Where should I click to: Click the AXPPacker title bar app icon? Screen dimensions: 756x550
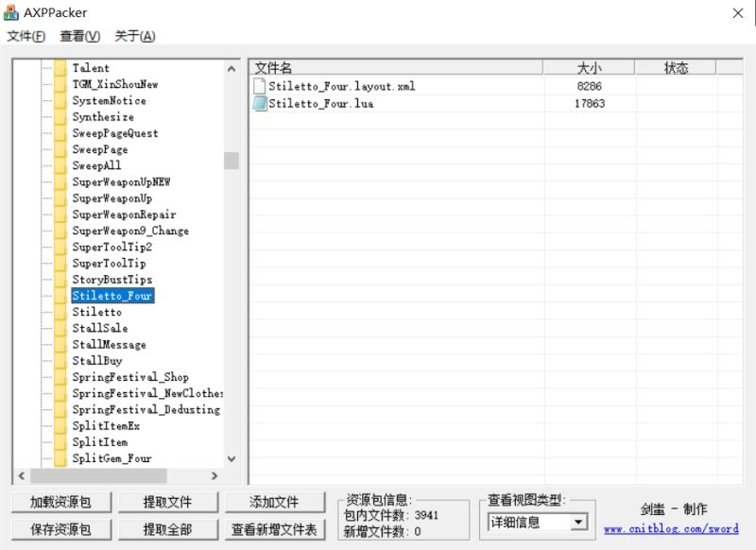(x=10, y=12)
